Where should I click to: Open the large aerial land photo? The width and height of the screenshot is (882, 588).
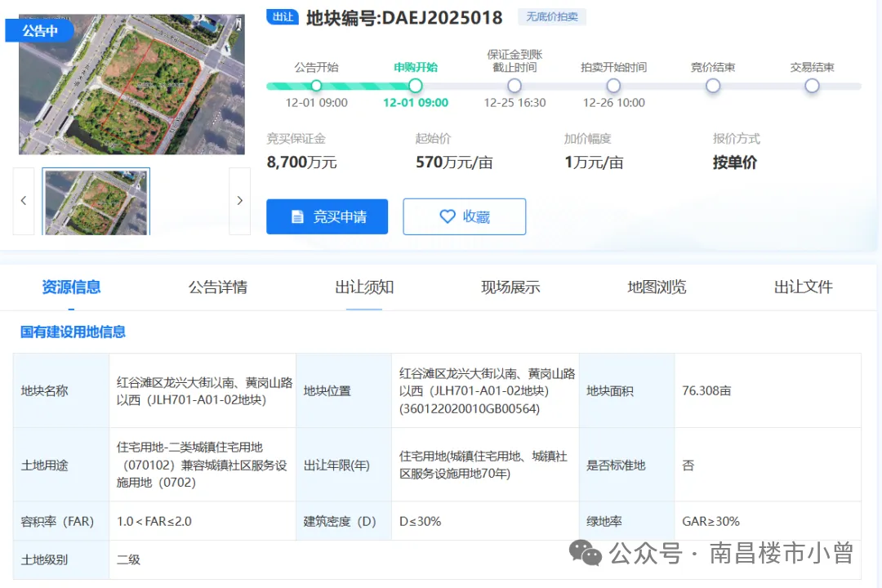point(131,84)
